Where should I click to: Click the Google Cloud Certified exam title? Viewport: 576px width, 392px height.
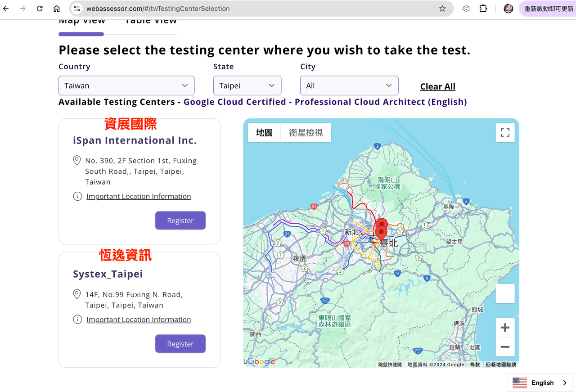pyautogui.click(x=325, y=102)
